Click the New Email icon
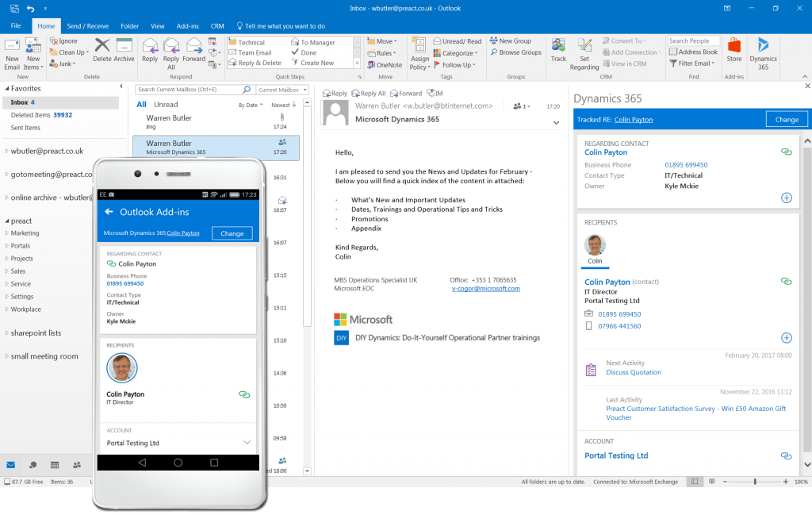The image size is (812, 515). point(12,54)
